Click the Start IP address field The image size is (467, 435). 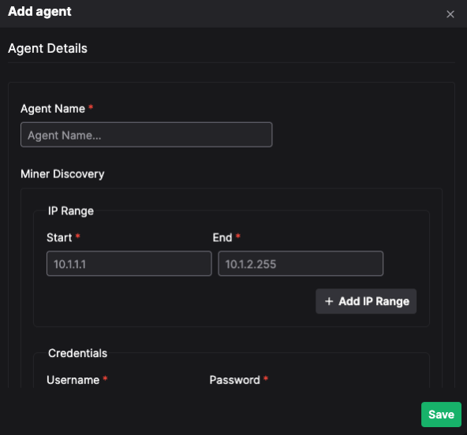click(x=129, y=264)
